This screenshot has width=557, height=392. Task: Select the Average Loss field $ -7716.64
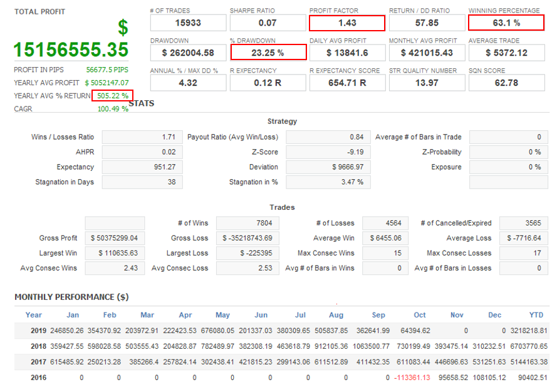tap(524, 238)
